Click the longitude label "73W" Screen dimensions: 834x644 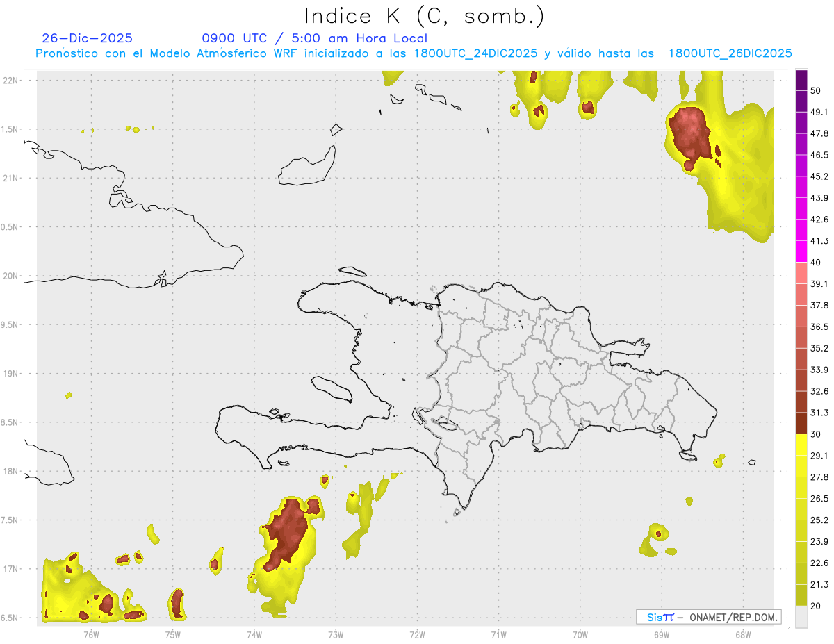[336, 634]
